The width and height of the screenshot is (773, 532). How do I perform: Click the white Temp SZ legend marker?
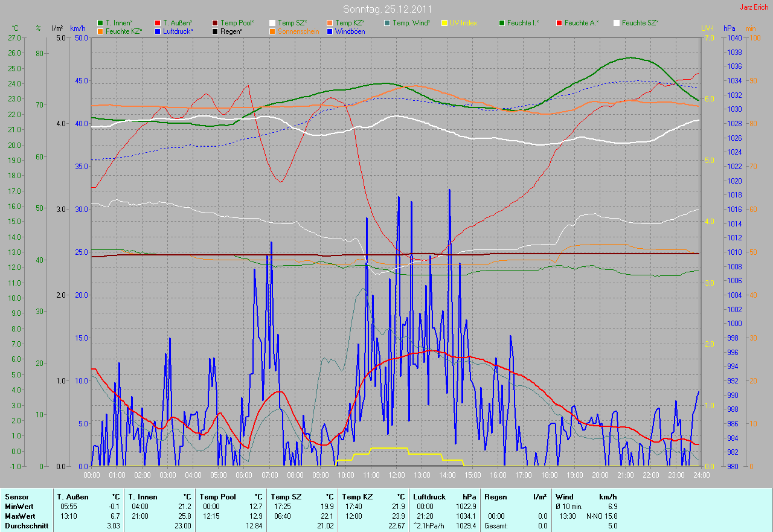click(272, 23)
